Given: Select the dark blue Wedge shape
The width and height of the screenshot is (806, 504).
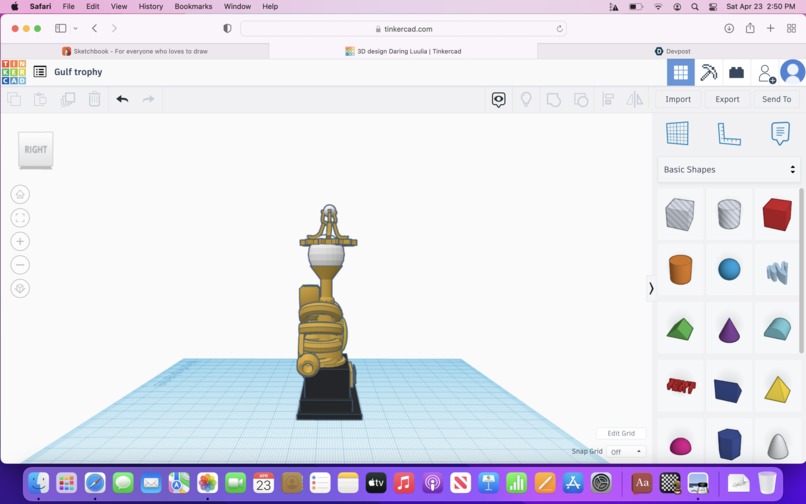Looking at the screenshot, I should 728,390.
